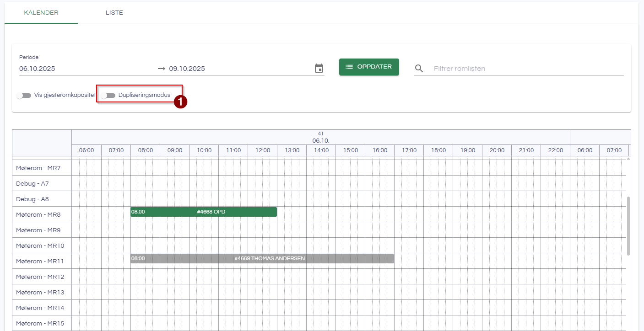Enable the Dupliseringsmodus switch

point(108,96)
